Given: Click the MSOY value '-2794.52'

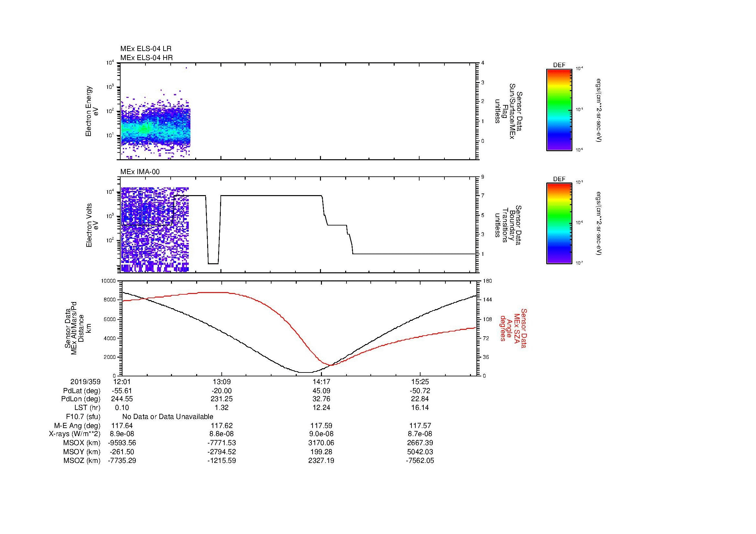Looking at the screenshot, I should pyautogui.click(x=222, y=452).
